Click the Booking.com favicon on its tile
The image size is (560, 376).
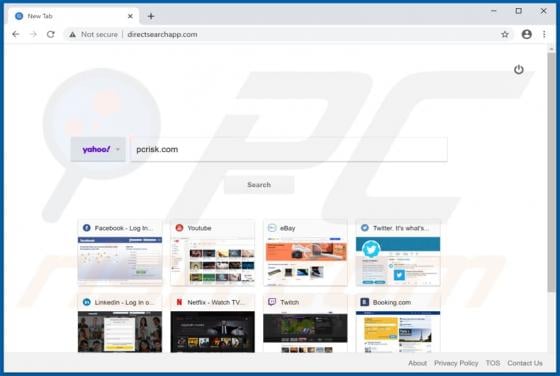365,302
